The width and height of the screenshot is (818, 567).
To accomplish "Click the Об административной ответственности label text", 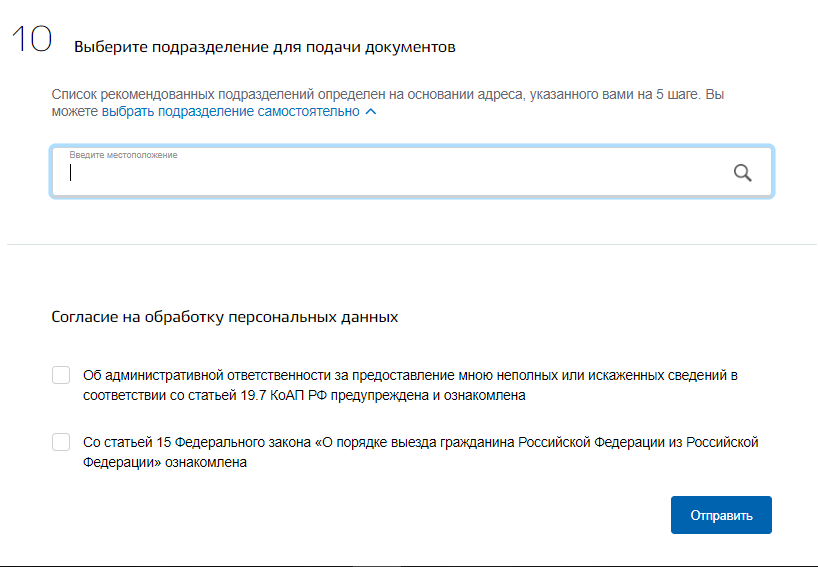I will tap(410, 385).
